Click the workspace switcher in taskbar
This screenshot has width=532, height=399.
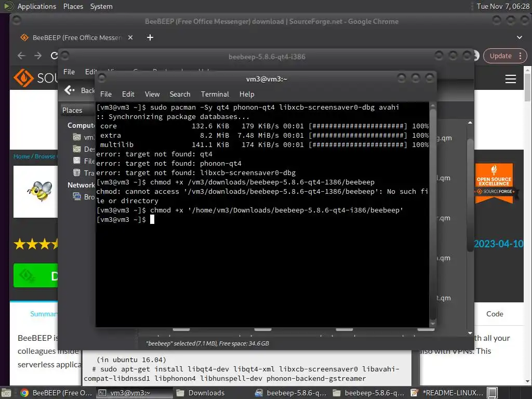point(493,393)
